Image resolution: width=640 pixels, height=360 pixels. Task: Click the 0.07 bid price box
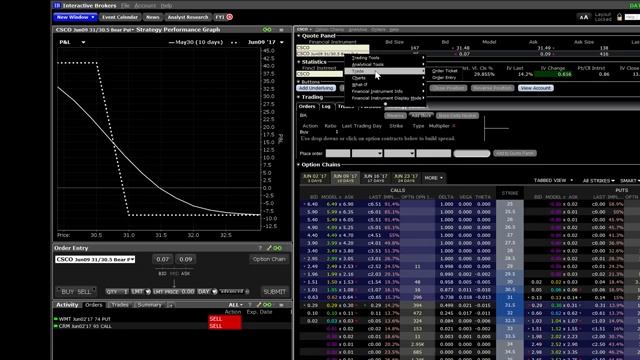coord(162,259)
